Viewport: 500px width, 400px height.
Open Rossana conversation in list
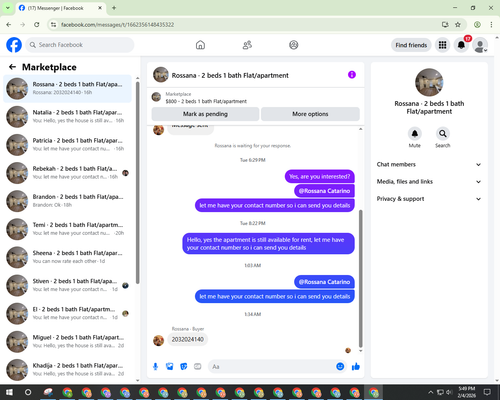tap(67, 89)
